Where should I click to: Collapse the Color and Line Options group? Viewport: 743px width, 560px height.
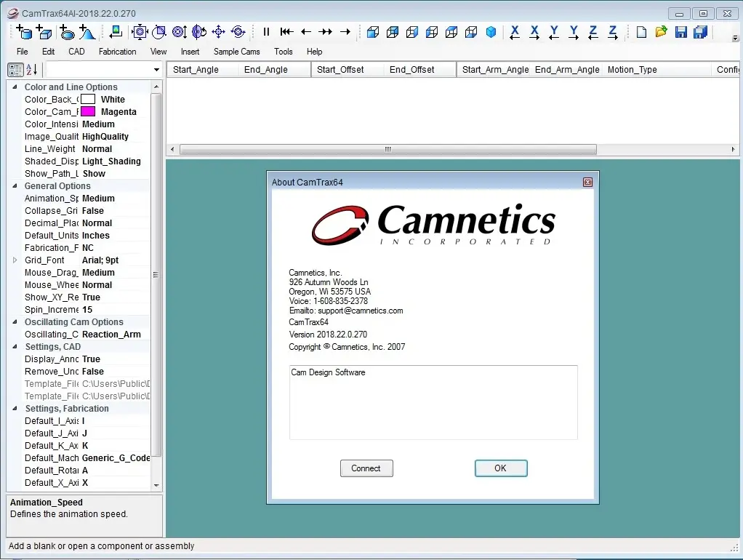tap(15, 87)
